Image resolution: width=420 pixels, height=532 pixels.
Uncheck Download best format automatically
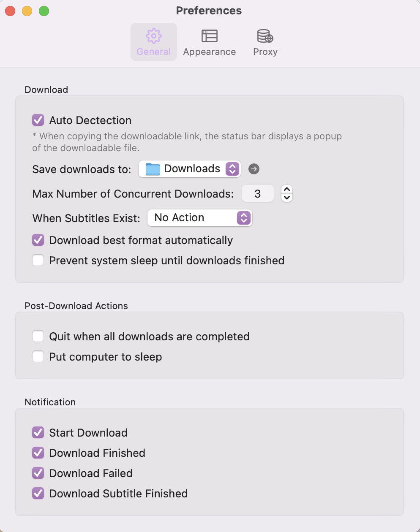click(x=38, y=240)
